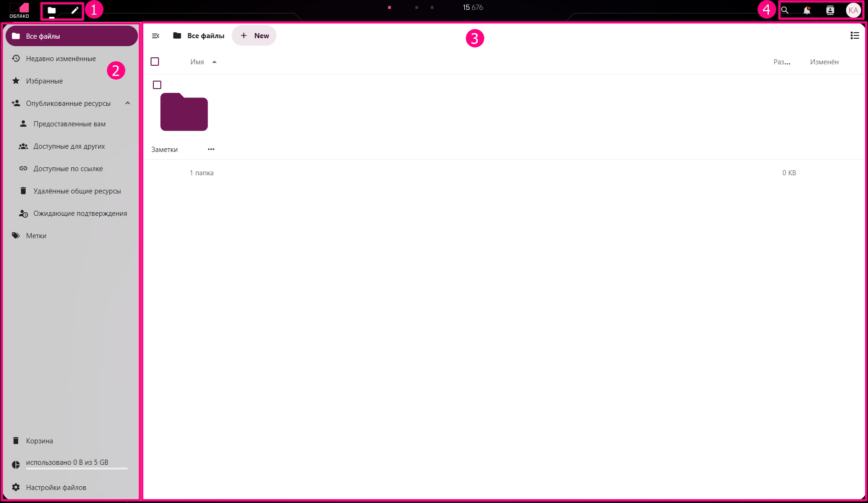
Task: Click the New button
Action: 254,36
